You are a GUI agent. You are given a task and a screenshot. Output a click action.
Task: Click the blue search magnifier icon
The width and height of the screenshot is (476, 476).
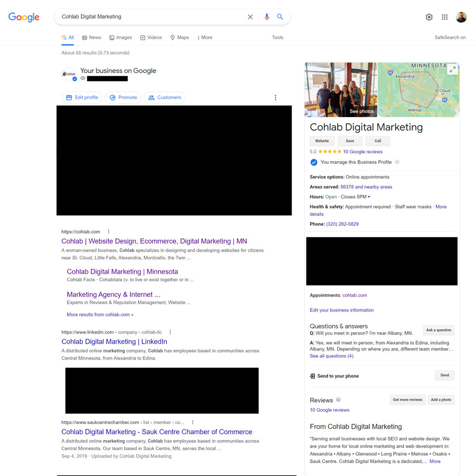pyautogui.click(x=280, y=17)
